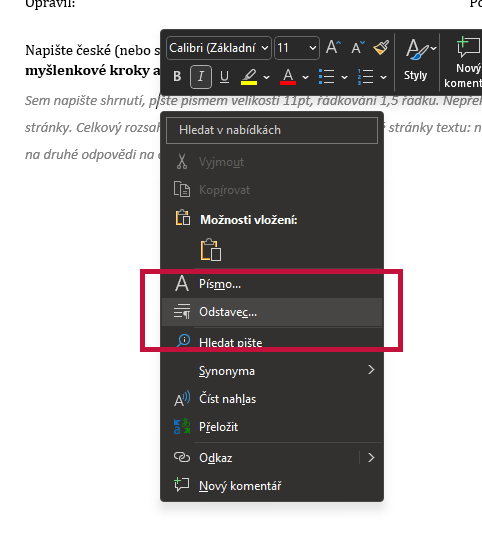Click the Increase font size icon
The image size is (482, 545).
coord(333,48)
